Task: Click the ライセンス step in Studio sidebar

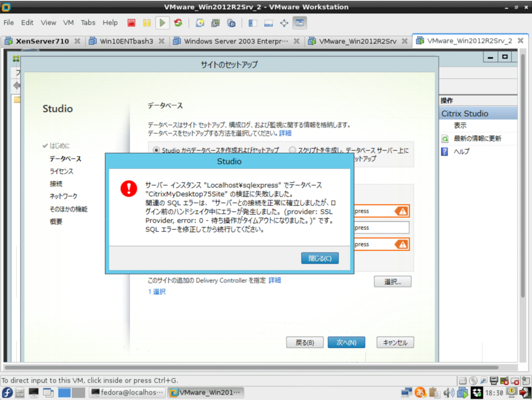Action: click(x=61, y=171)
